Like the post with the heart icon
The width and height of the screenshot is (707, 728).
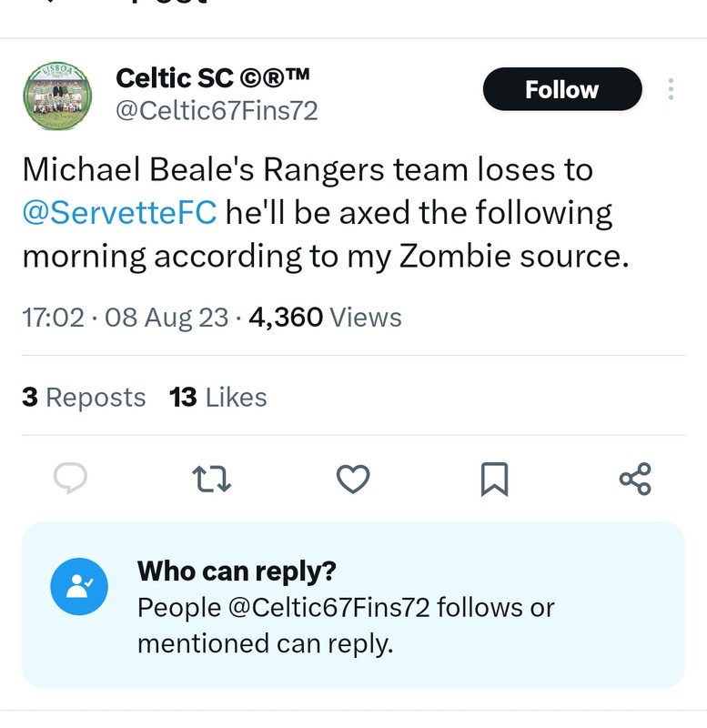[353, 478]
